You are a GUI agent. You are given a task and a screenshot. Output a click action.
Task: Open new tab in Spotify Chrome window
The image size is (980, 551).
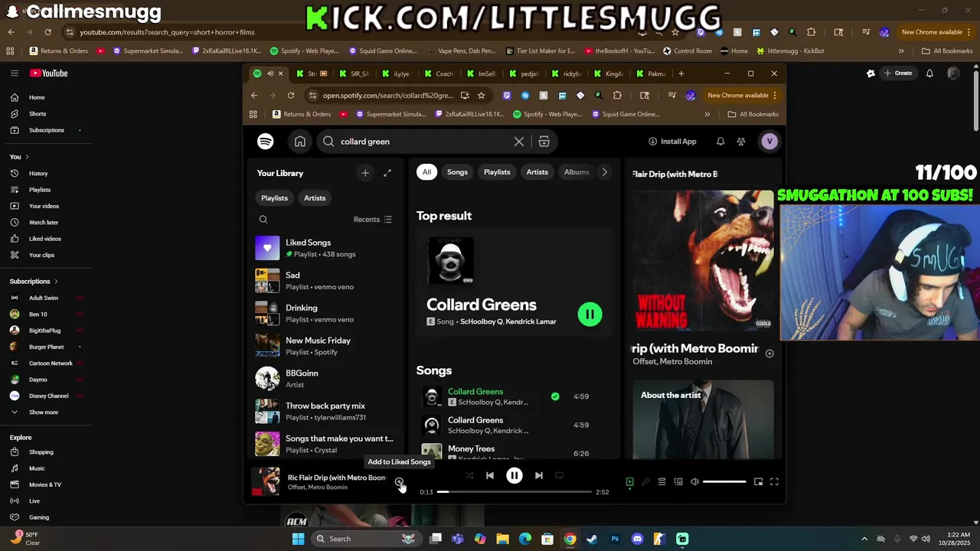pos(681,74)
